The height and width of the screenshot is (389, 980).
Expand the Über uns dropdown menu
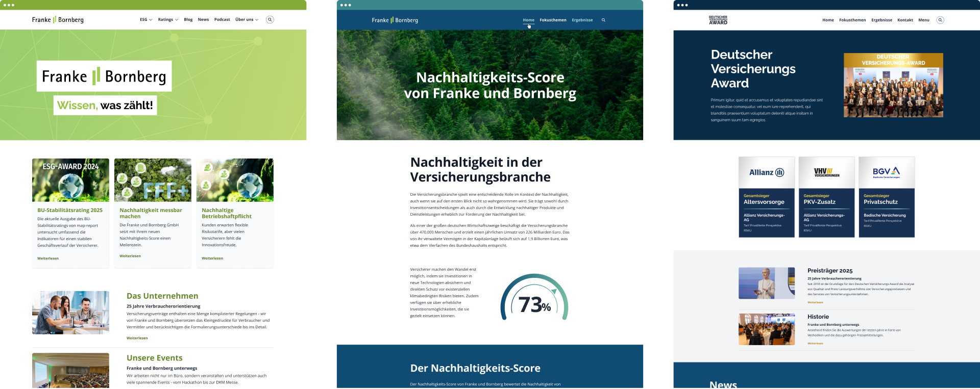(247, 19)
